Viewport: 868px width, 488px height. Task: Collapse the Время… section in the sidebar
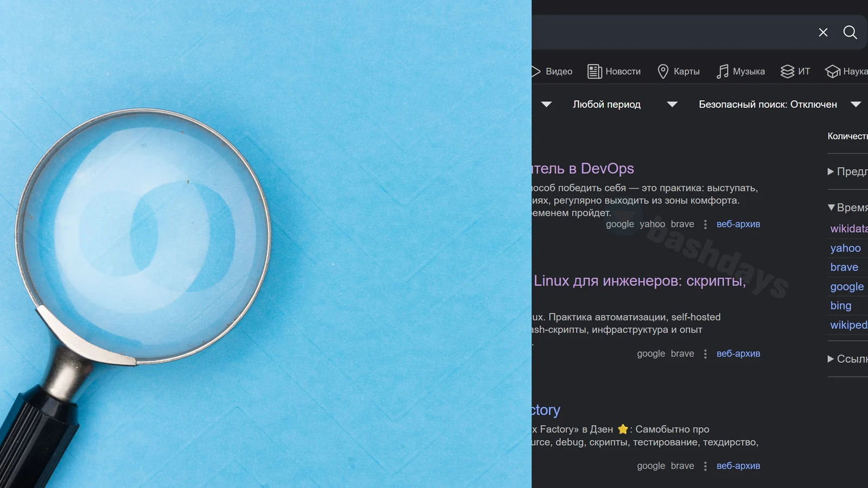click(847, 207)
